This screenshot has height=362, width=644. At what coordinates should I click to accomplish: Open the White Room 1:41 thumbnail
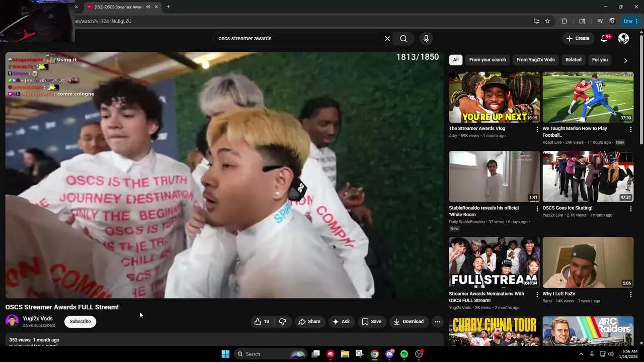[495, 176]
